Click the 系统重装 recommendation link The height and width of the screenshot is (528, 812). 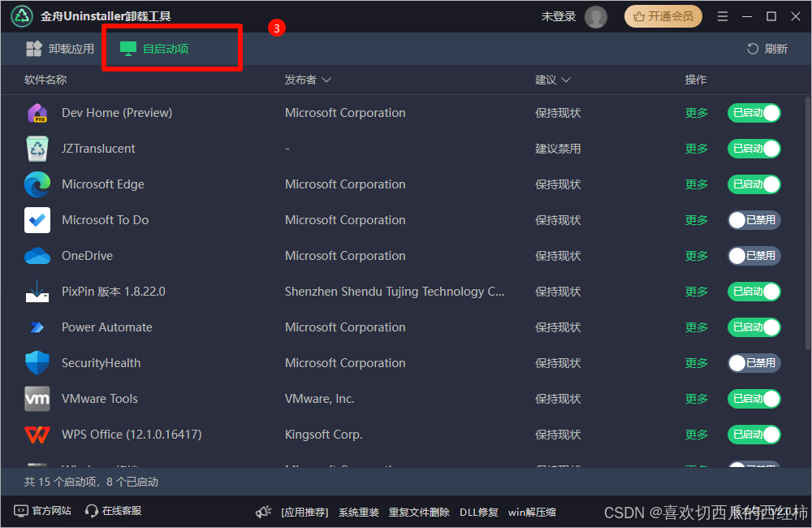coord(359,513)
